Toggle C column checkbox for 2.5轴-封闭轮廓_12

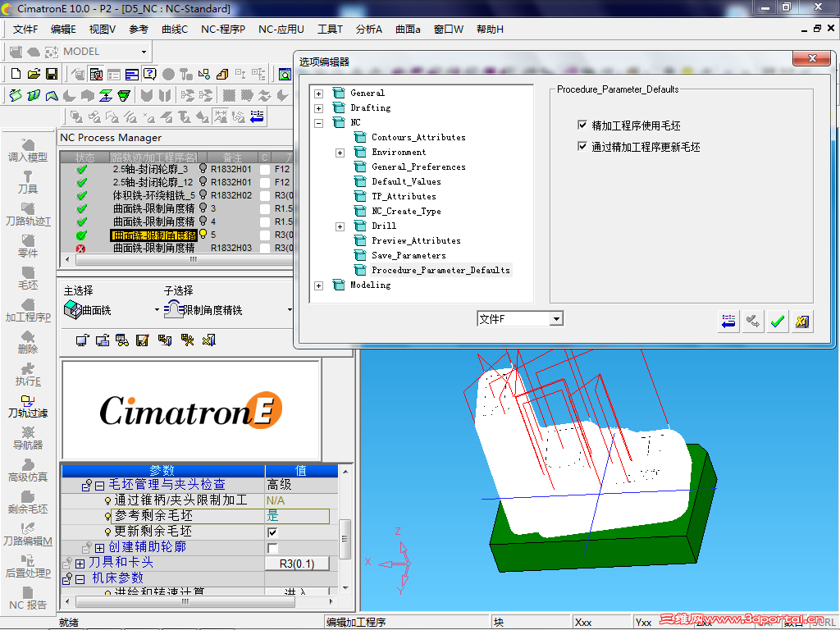click(x=265, y=182)
